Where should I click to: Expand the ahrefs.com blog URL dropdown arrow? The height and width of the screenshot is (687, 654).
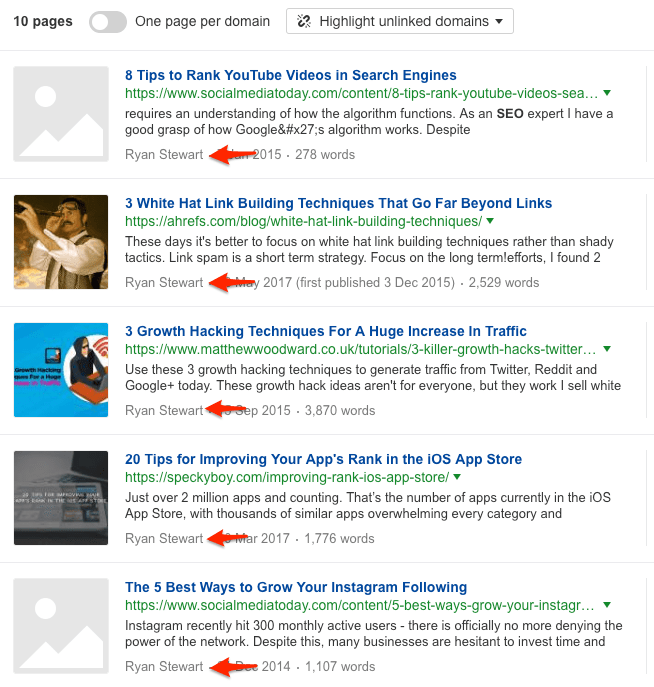pyautogui.click(x=489, y=221)
